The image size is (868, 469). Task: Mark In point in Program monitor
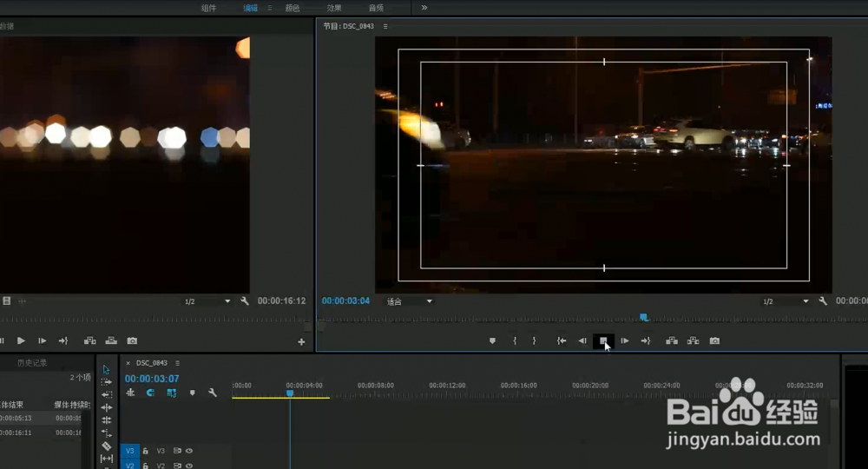515,341
